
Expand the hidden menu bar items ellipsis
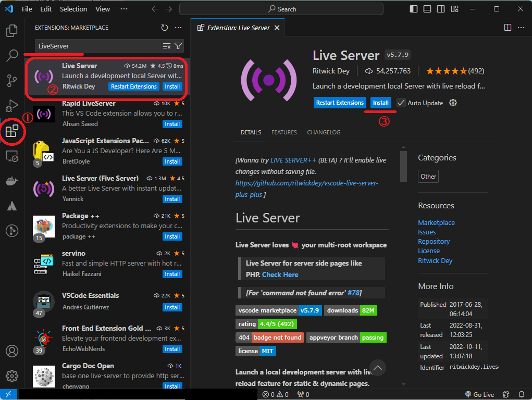(124, 9)
